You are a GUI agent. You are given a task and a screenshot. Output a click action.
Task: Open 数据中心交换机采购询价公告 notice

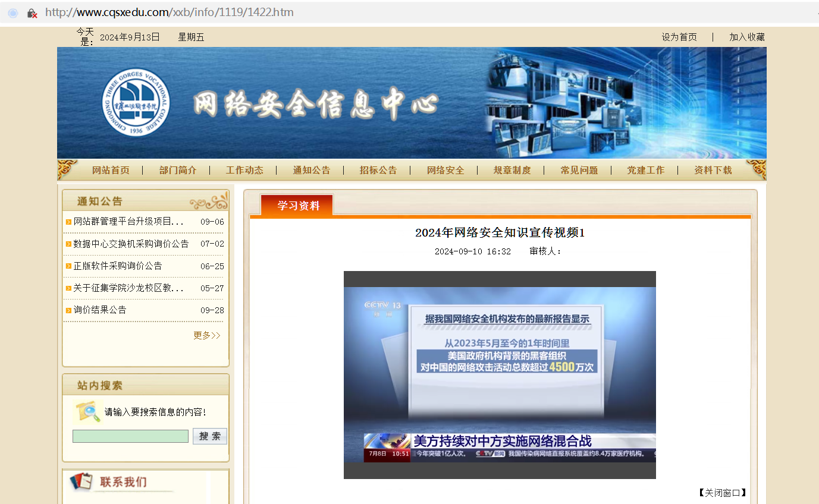coord(131,244)
